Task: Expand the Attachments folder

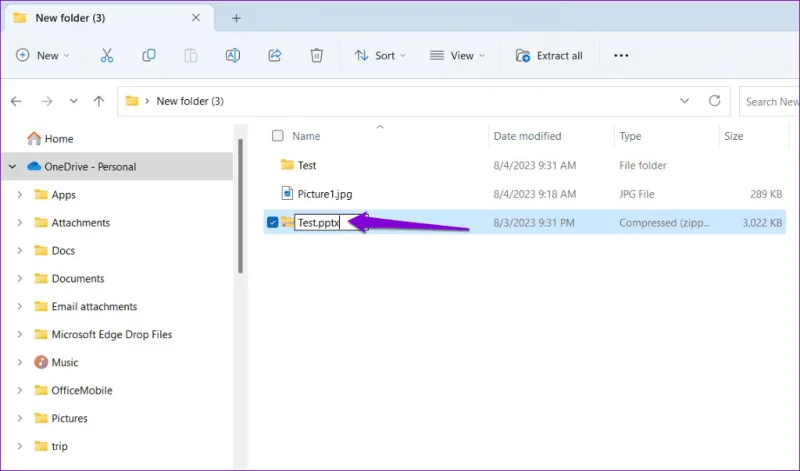Action: [19, 222]
